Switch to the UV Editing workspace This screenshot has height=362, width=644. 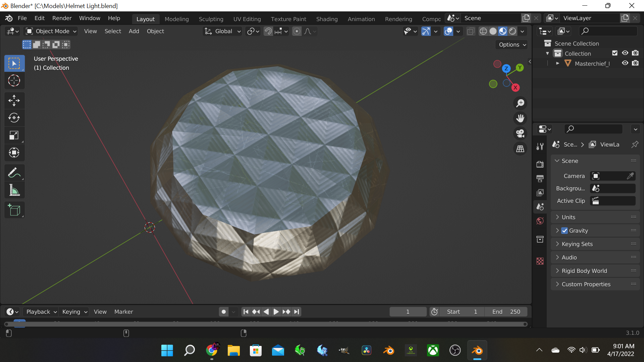coord(247,19)
